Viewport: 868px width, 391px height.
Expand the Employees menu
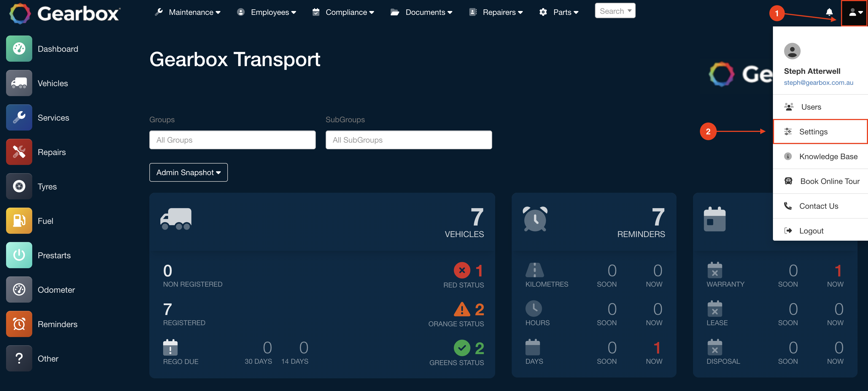click(266, 12)
